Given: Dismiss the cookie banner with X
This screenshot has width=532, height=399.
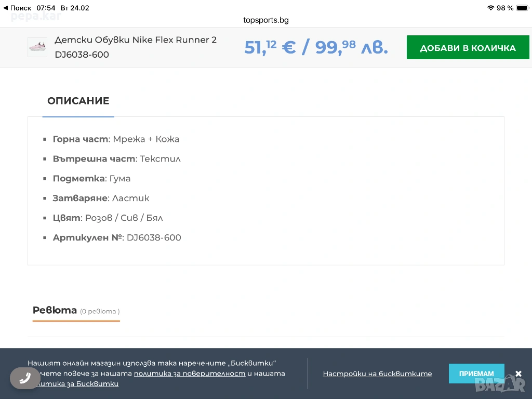Looking at the screenshot, I should [x=518, y=374].
